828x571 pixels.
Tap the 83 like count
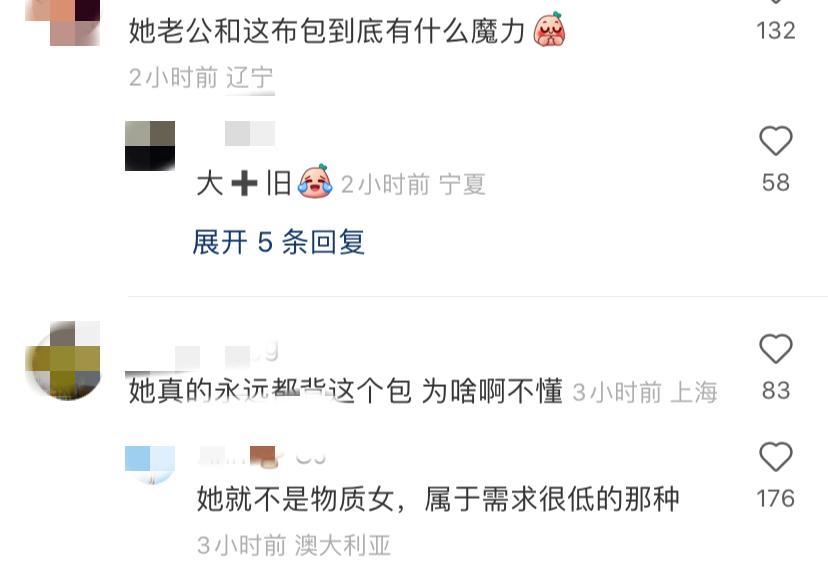coord(776,391)
